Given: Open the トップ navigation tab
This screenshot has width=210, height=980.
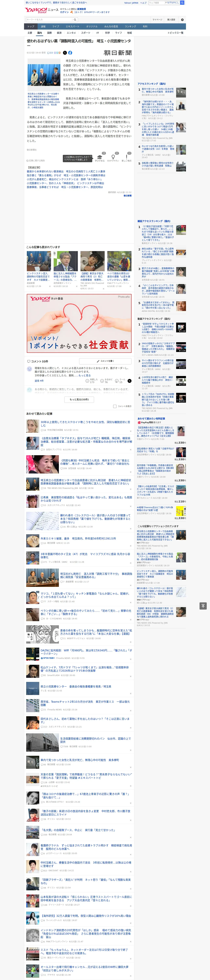Looking at the screenshot, I should 31,27.
